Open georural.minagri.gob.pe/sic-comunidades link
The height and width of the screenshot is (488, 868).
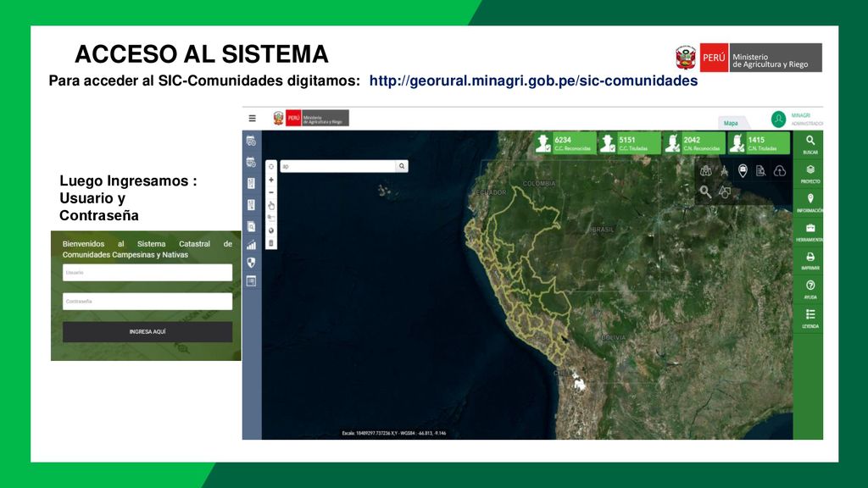pos(533,80)
